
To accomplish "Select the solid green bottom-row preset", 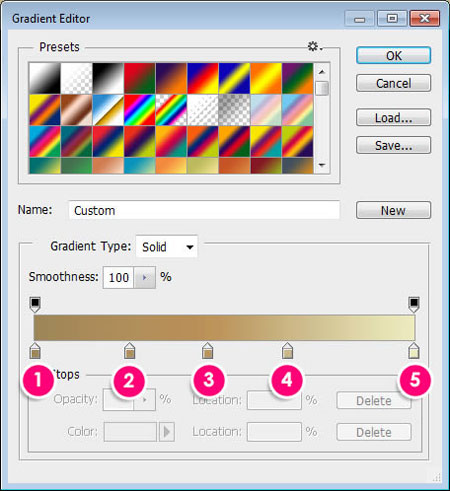I will [76, 166].
